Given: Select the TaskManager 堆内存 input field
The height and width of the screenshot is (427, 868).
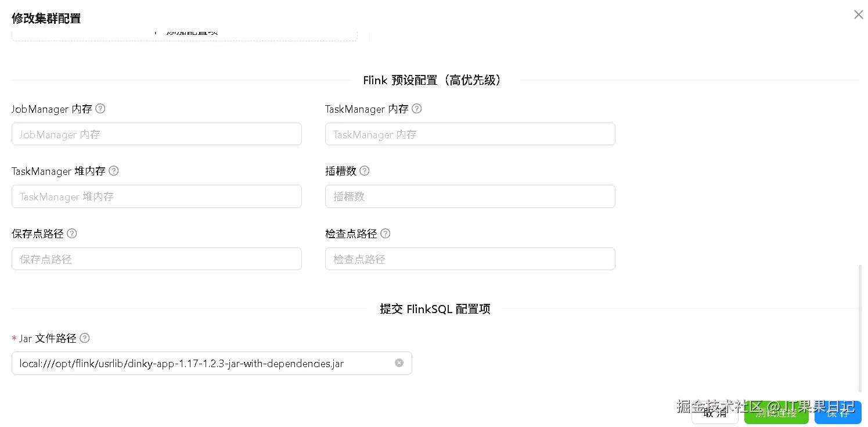Looking at the screenshot, I should [x=157, y=196].
